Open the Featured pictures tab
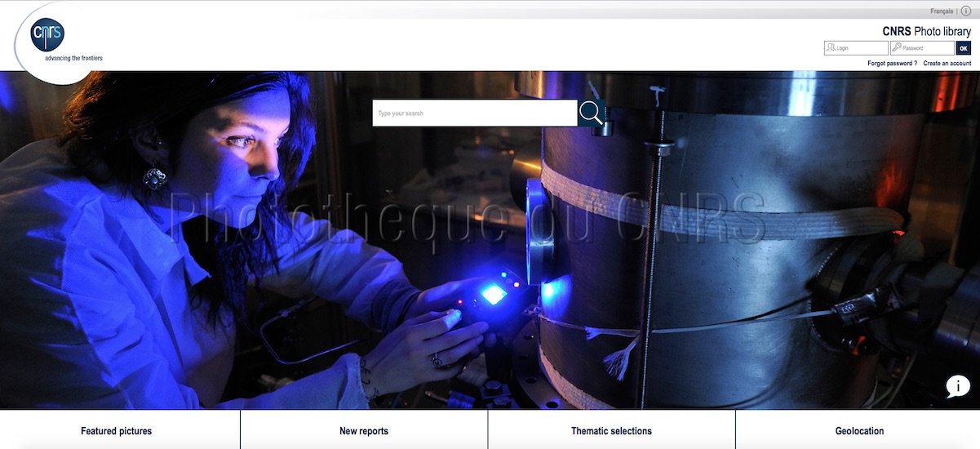 (x=117, y=431)
